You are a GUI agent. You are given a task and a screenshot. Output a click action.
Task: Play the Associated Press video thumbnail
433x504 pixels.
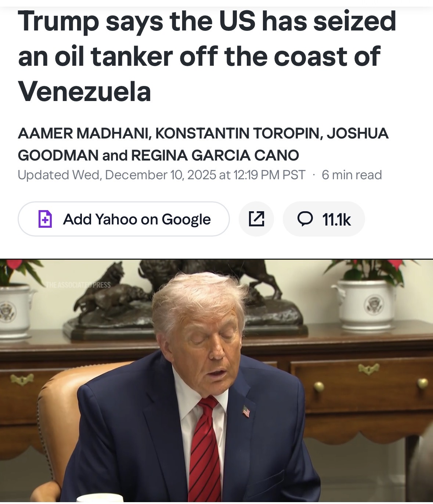216,381
